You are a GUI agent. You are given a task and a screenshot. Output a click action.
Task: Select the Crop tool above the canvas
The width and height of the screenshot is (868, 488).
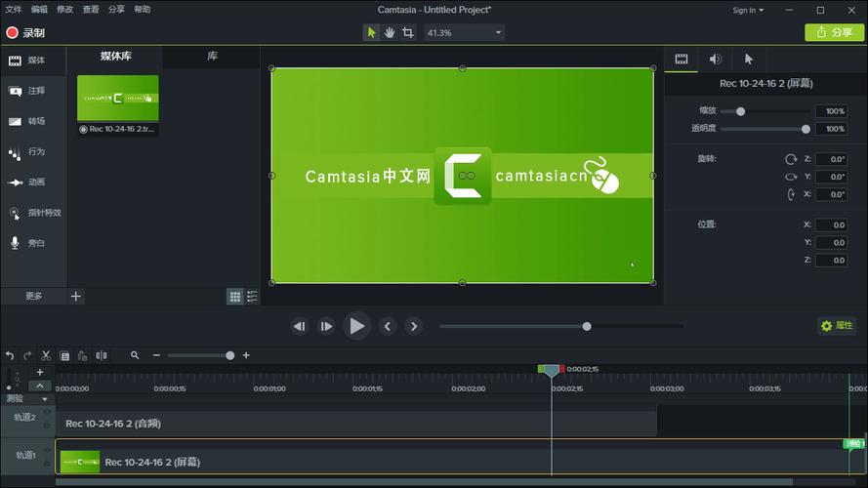point(408,32)
